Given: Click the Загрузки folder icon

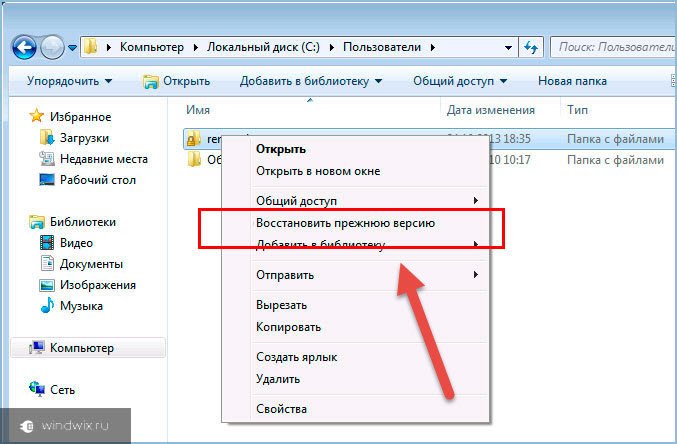Looking at the screenshot, I should point(47,138).
